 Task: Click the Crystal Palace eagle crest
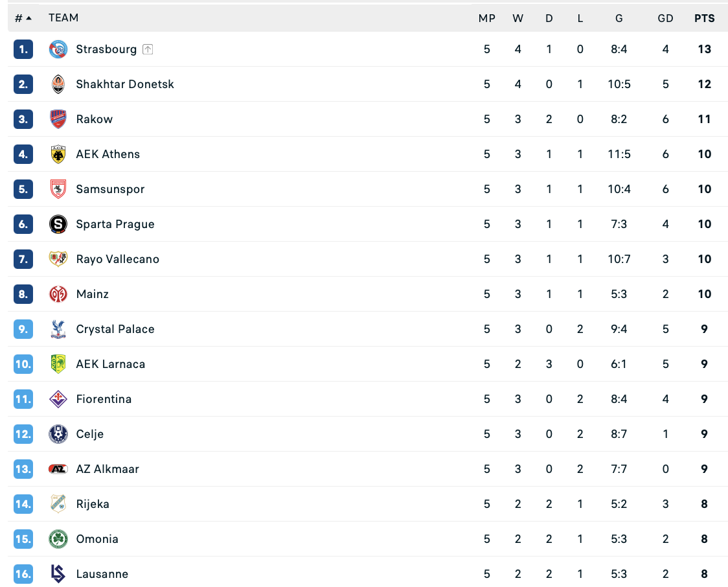click(x=58, y=329)
